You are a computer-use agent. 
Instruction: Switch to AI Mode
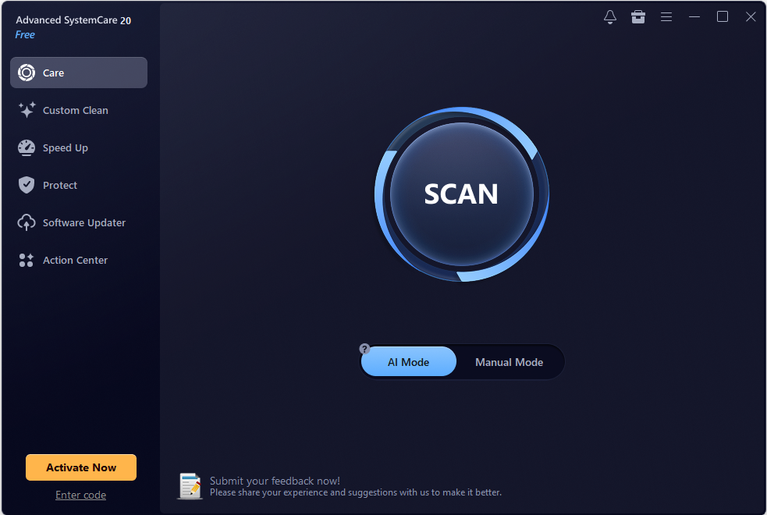pyautogui.click(x=408, y=362)
